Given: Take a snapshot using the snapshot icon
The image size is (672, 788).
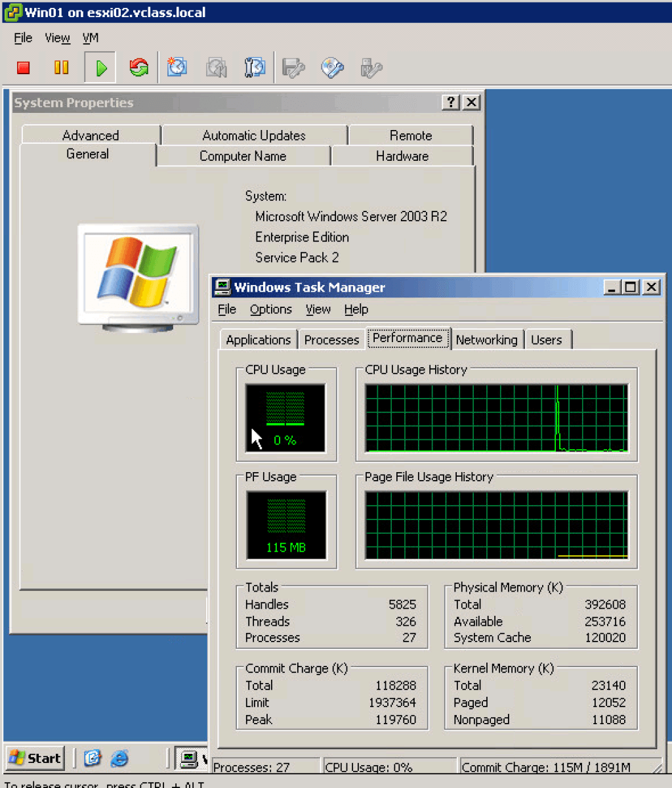Looking at the screenshot, I should point(177,67).
